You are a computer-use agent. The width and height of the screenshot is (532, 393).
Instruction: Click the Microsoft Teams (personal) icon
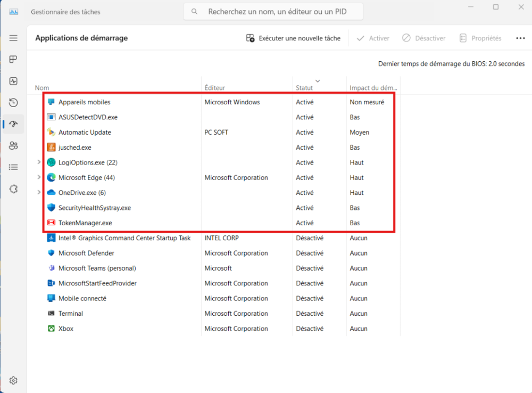click(51, 268)
